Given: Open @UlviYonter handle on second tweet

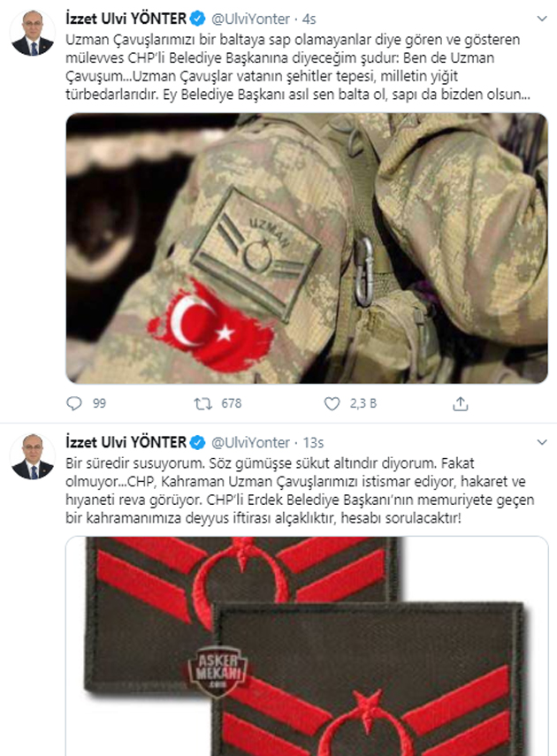Looking at the screenshot, I should [x=250, y=443].
